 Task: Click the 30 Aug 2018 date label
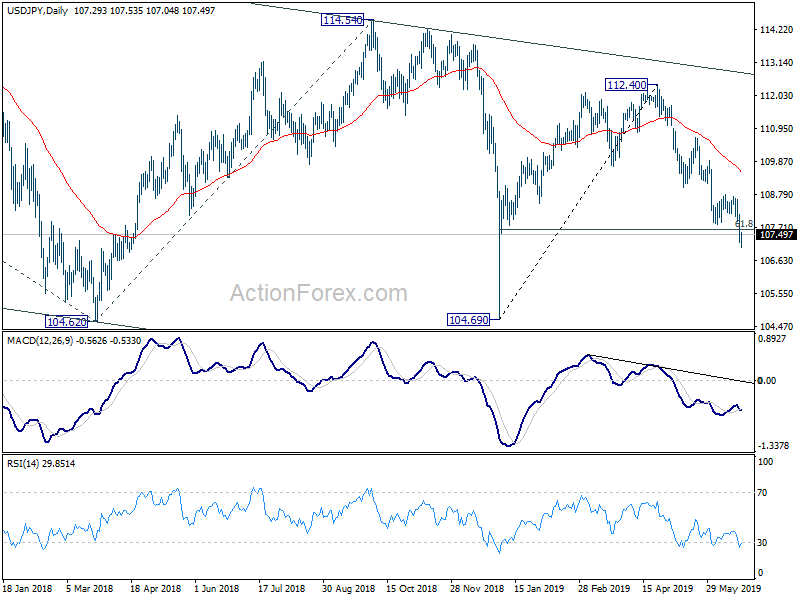coord(348,589)
